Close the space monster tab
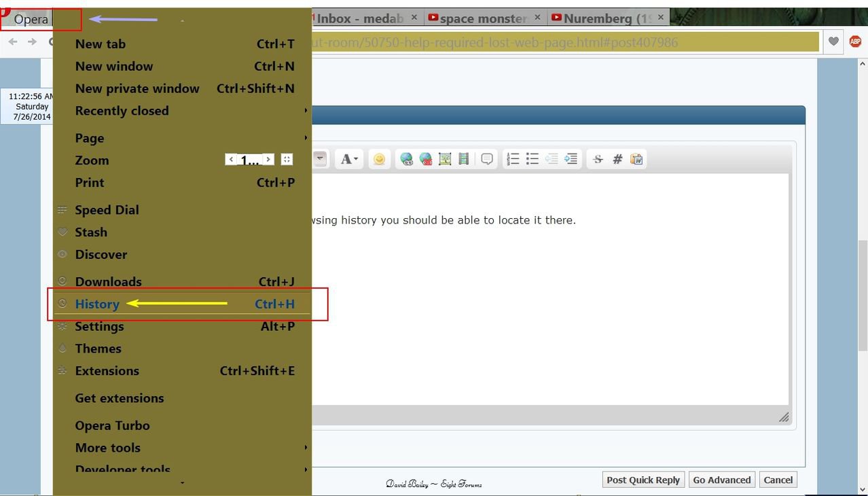 (538, 18)
